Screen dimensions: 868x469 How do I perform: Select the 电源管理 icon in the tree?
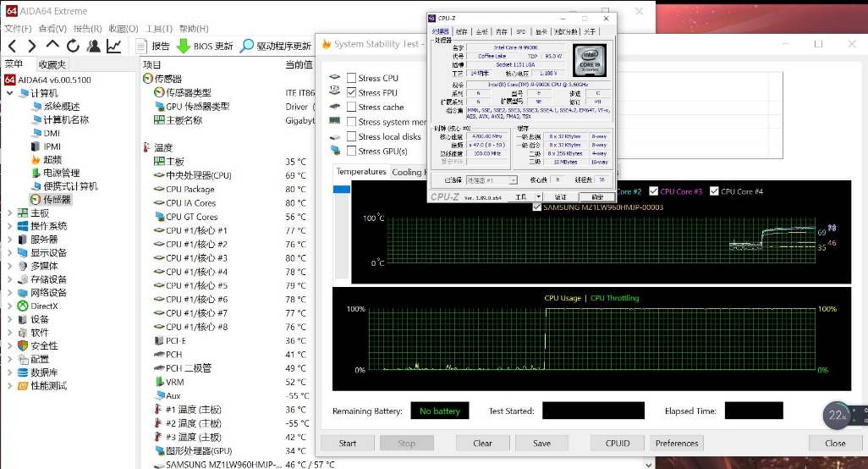point(36,173)
